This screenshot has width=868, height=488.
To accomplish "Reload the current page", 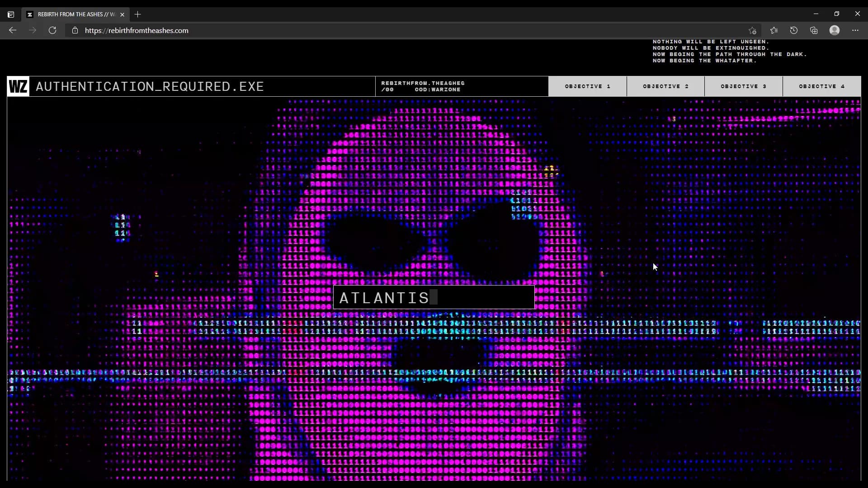I will coord(52,30).
